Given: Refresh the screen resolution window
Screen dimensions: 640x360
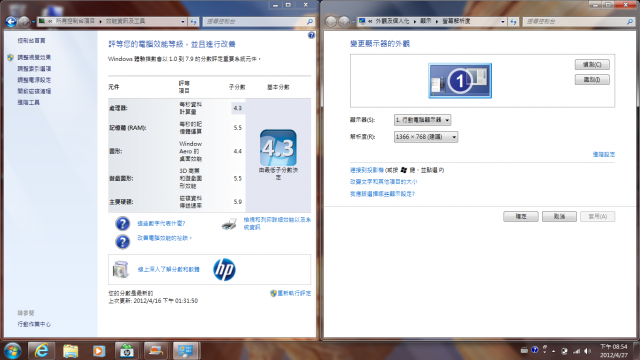Looking at the screenshot, I should tap(513, 22).
